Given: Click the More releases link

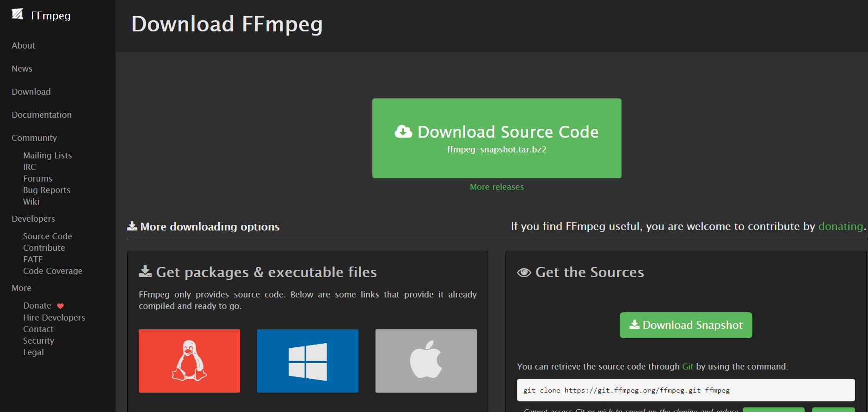Looking at the screenshot, I should pos(497,187).
